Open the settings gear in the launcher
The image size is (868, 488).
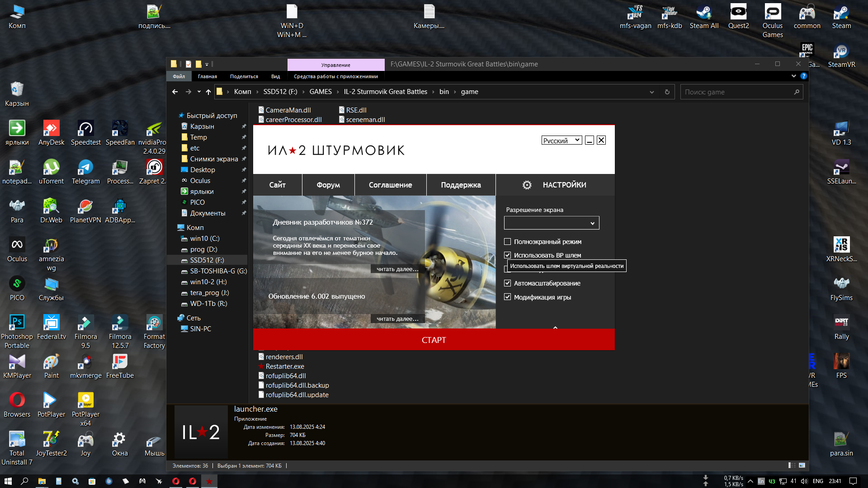point(527,185)
